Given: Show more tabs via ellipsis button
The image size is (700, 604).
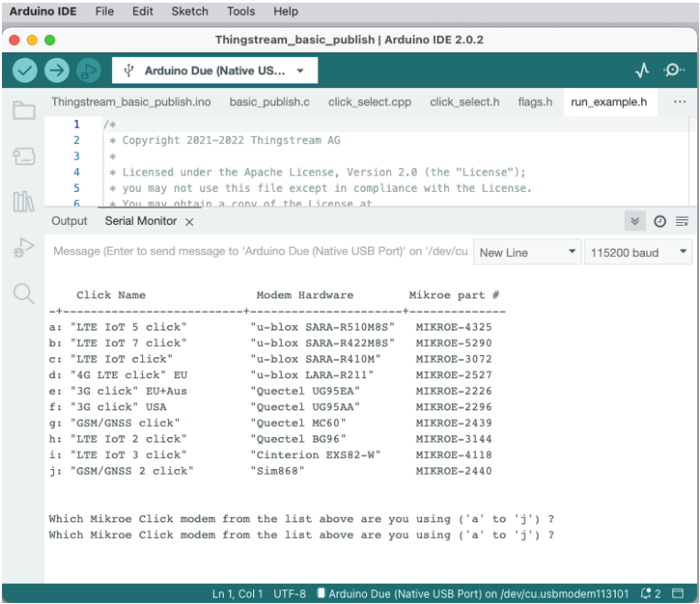Looking at the screenshot, I should coord(680,102).
